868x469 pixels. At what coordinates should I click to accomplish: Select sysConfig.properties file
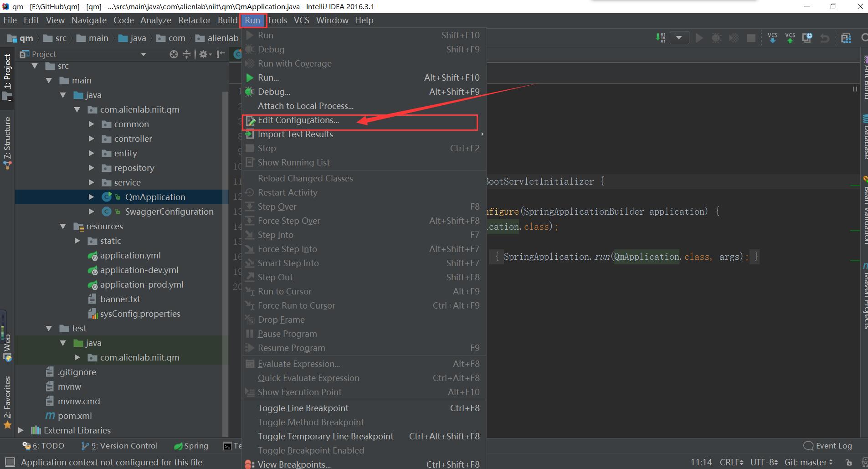(x=140, y=314)
